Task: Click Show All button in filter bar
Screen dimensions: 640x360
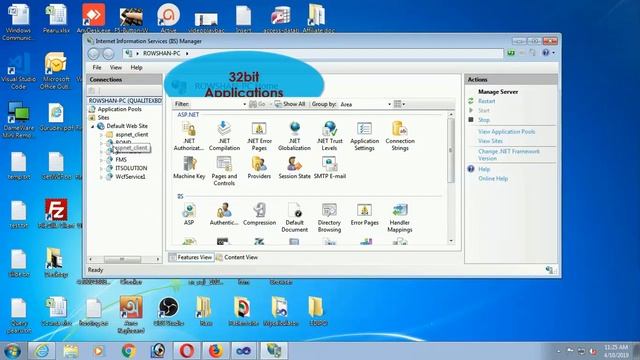Action: pyautogui.click(x=290, y=104)
